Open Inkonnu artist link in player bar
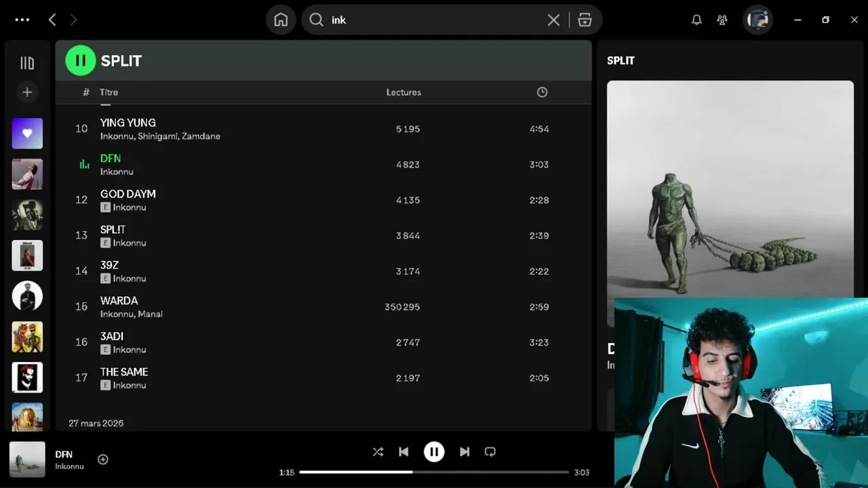868x488 pixels. (69, 466)
